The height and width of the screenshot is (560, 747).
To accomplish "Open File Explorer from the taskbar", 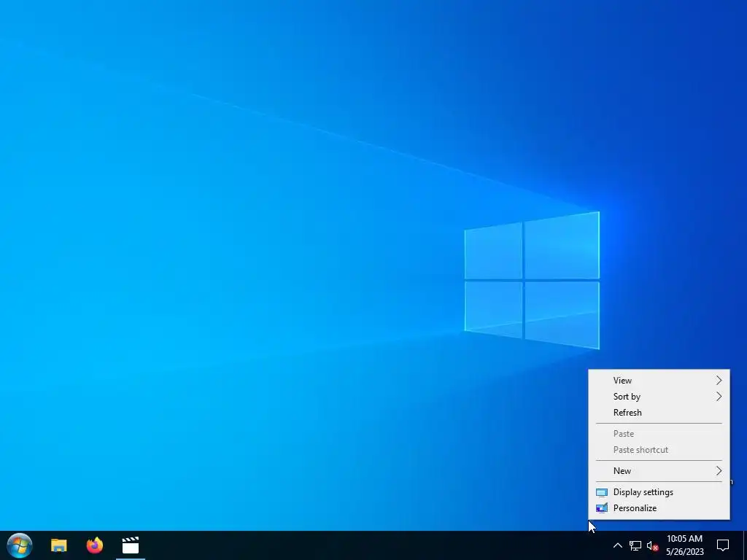I will click(x=59, y=545).
